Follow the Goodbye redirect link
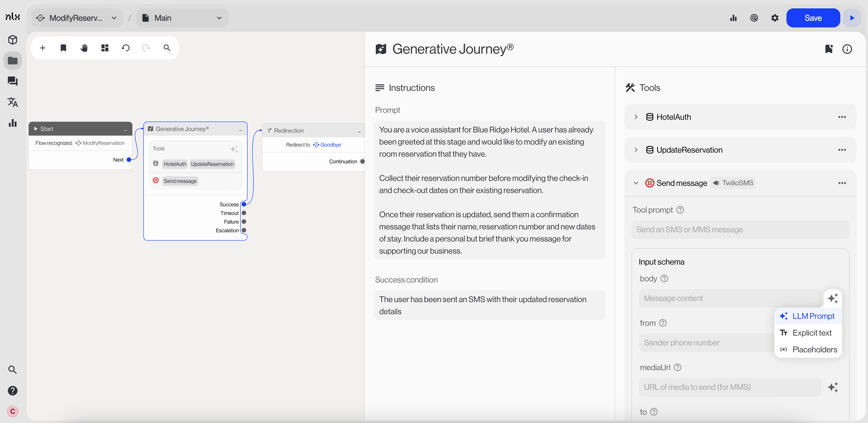 330,145
